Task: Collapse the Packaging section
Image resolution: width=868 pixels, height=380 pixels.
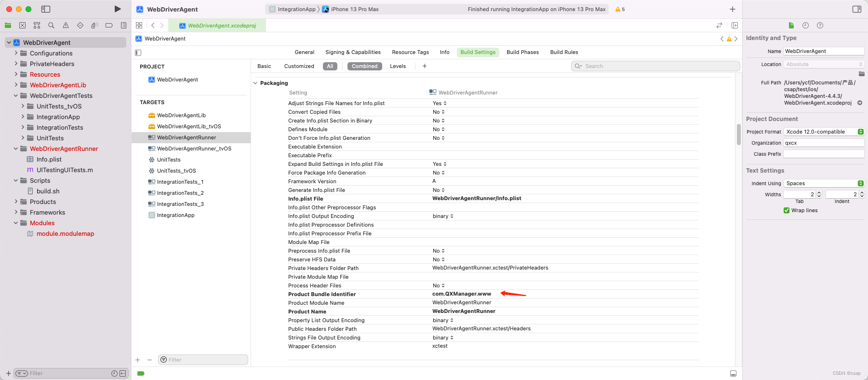Action: coord(255,83)
